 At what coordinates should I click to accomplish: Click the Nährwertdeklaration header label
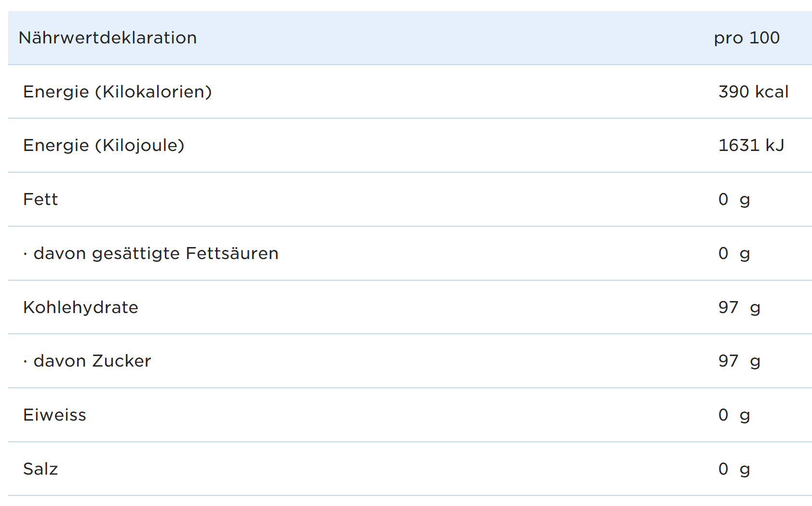coord(108,38)
